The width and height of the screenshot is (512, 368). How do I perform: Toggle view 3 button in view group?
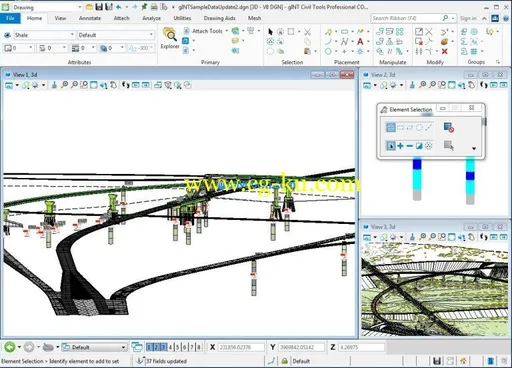tap(163, 347)
